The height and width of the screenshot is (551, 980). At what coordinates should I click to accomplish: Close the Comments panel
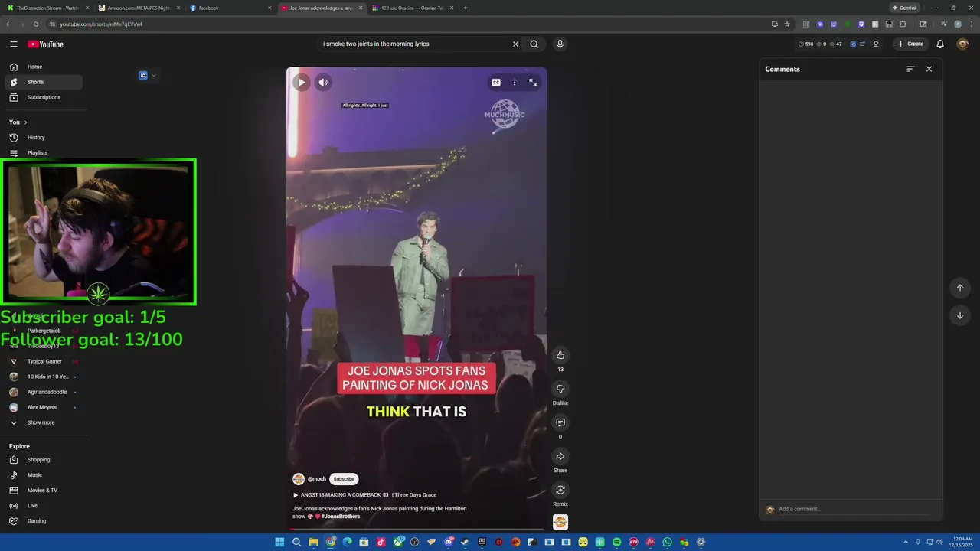tap(929, 69)
